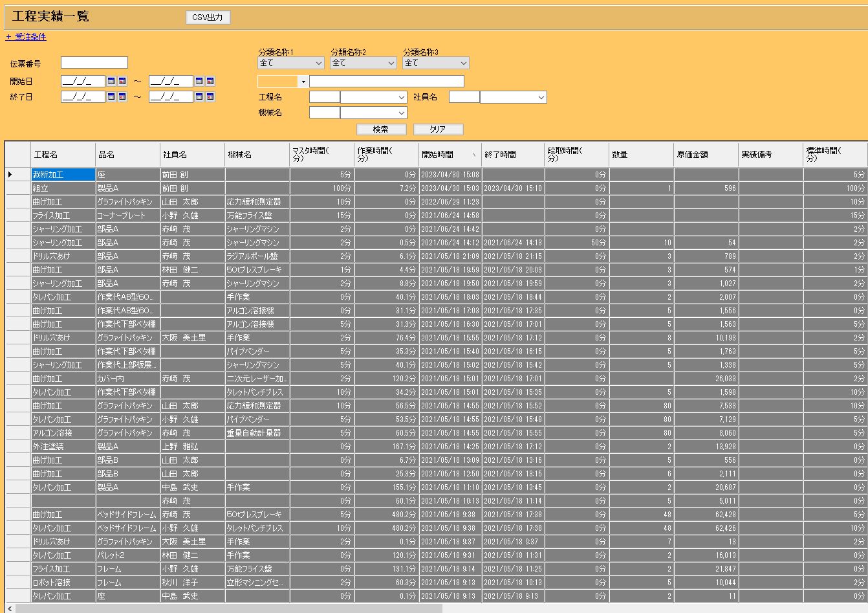Viewport: 868px width, 613px height.
Task: Click the horizontal scrollbar thumb at bottom
Action: pos(229,608)
